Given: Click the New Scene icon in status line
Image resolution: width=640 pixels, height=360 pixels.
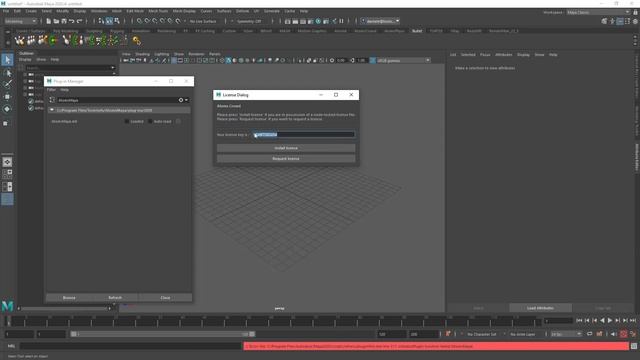Looking at the screenshot, I should pos(49,21).
